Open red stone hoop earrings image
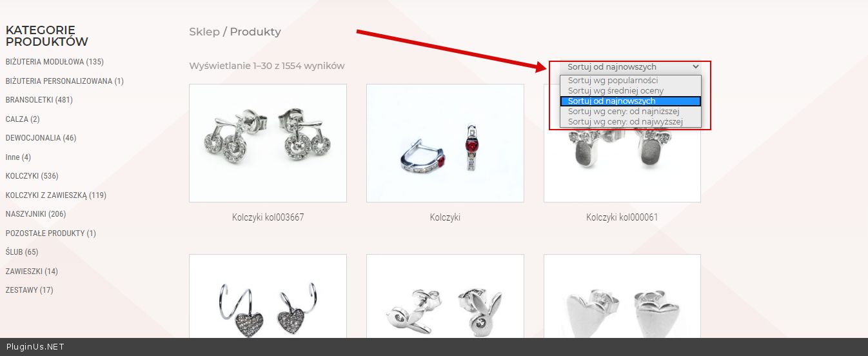The width and height of the screenshot is (868, 356). [x=445, y=143]
